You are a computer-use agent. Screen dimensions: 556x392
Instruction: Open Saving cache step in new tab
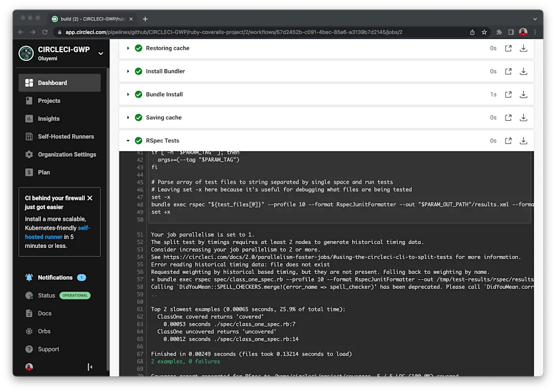tap(508, 117)
